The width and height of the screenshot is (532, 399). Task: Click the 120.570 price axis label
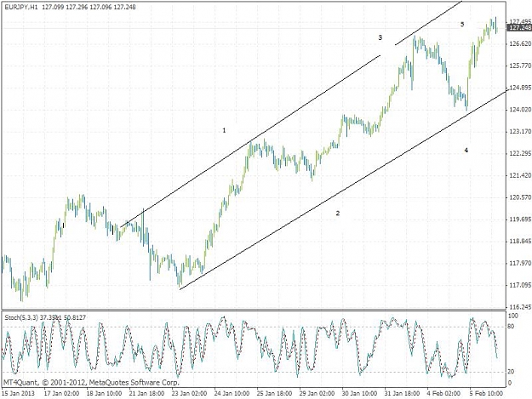pyautogui.click(x=520, y=197)
